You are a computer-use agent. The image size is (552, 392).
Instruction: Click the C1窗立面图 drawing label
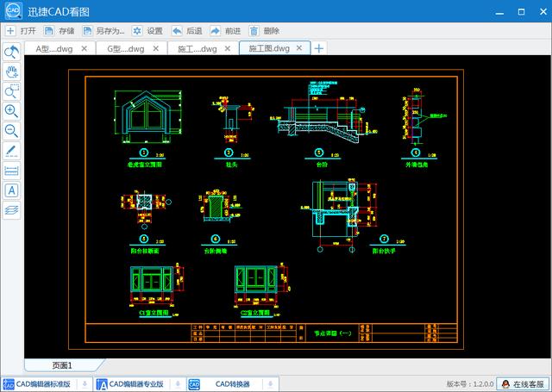coord(154,313)
